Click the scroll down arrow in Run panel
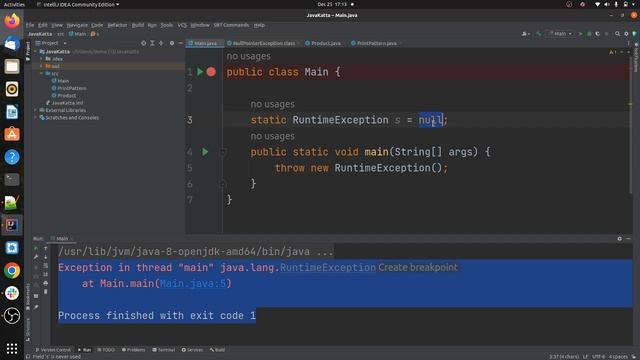This screenshot has height=360, width=640. click(45, 257)
